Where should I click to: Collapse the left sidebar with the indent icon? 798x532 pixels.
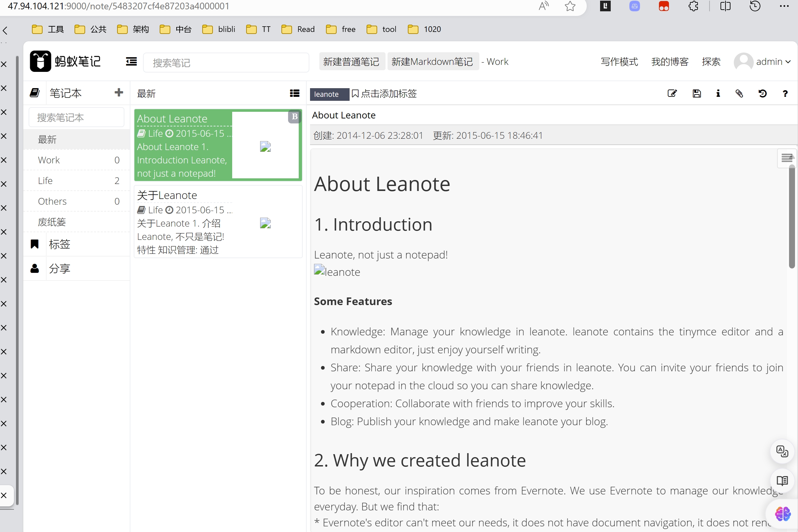[131, 62]
